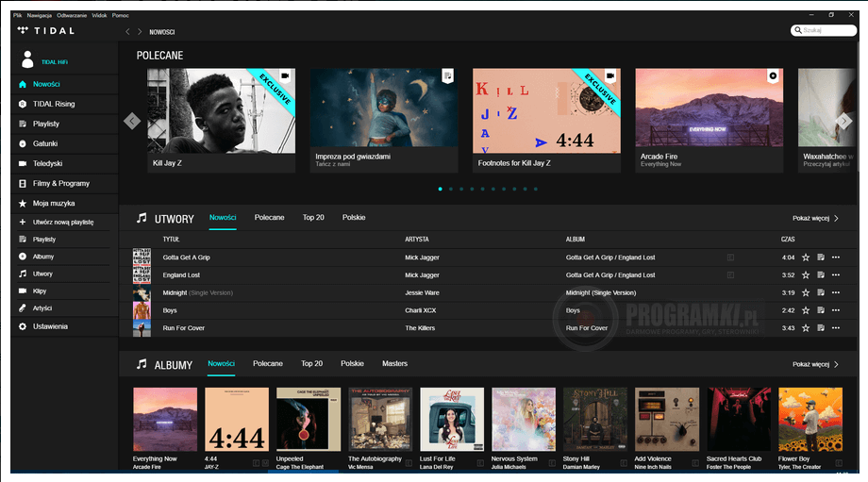Open Lust For Life album cover
The height and width of the screenshot is (482, 868).
pyautogui.click(x=452, y=420)
